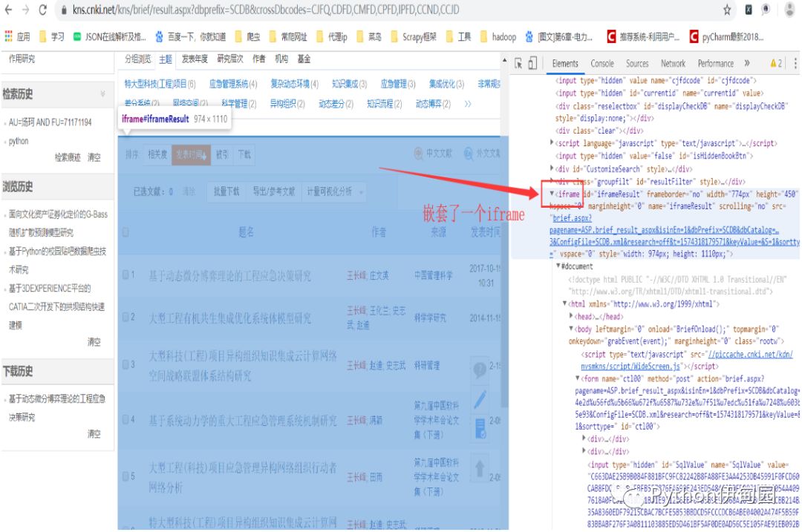The width and height of the screenshot is (802, 532).
Task: Go back using the browser back arrow
Action: pos(8,10)
